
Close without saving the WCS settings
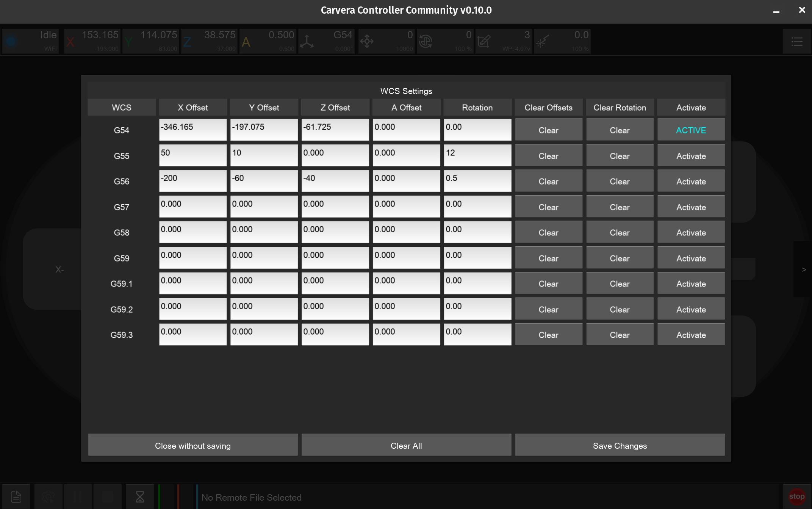click(192, 445)
